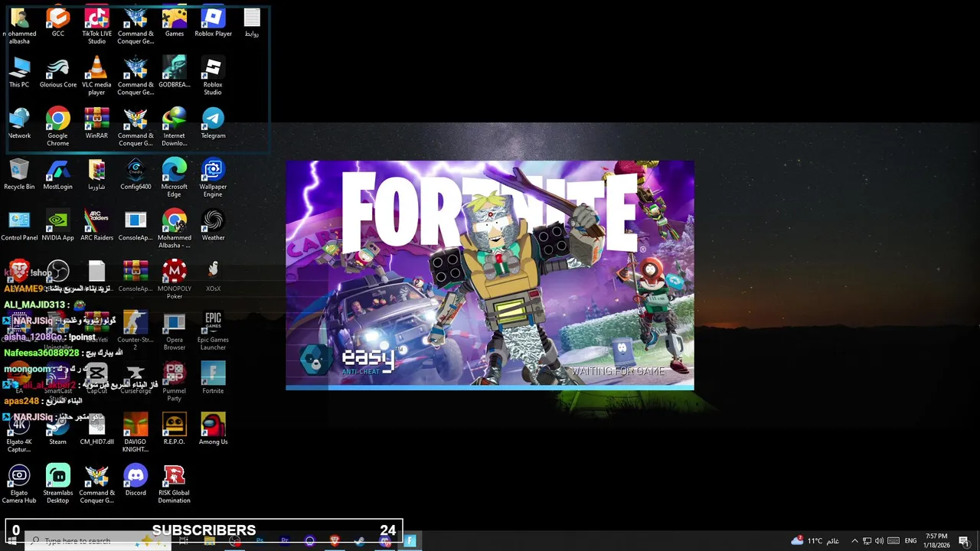
Task: Open the clock and calendar flyout
Action: [936, 540]
